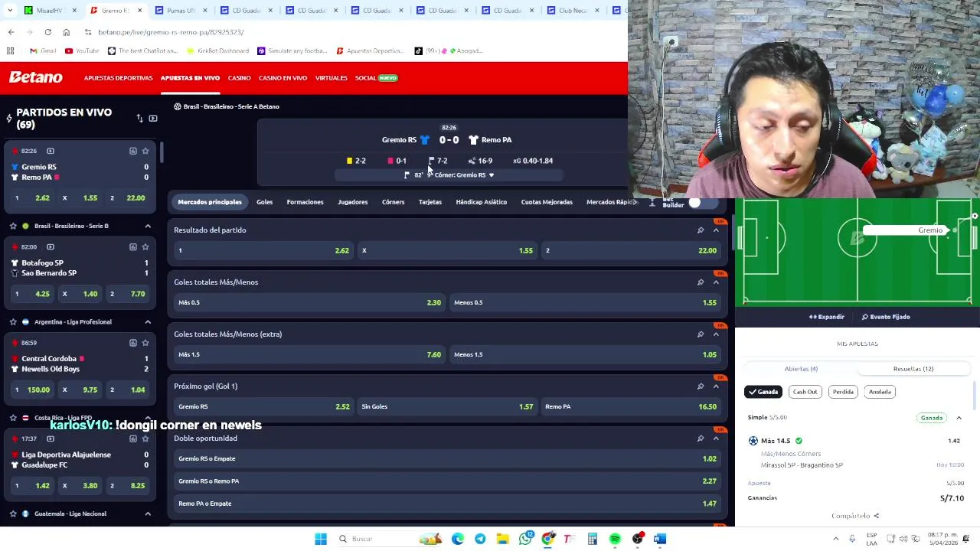
Task: Switch to the Córners market tab
Action: 393,202
